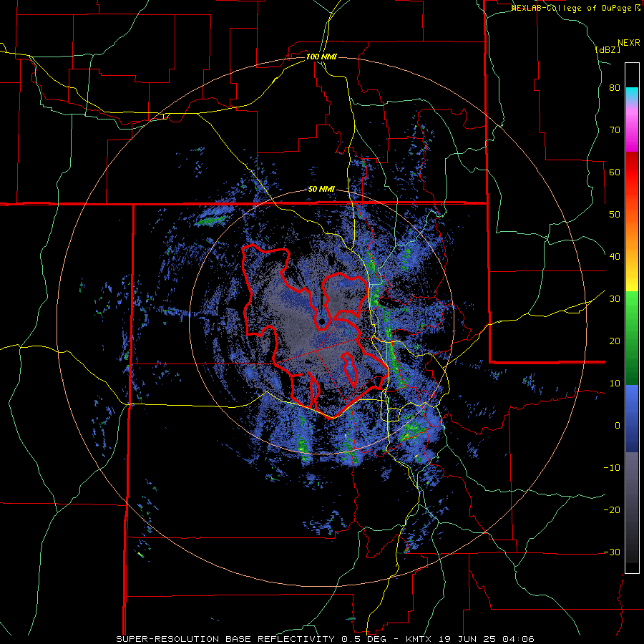Click the blue segment of the reflectivity color bar
Viewport: 644px width, 644px height.
click(x=632, y=419)
